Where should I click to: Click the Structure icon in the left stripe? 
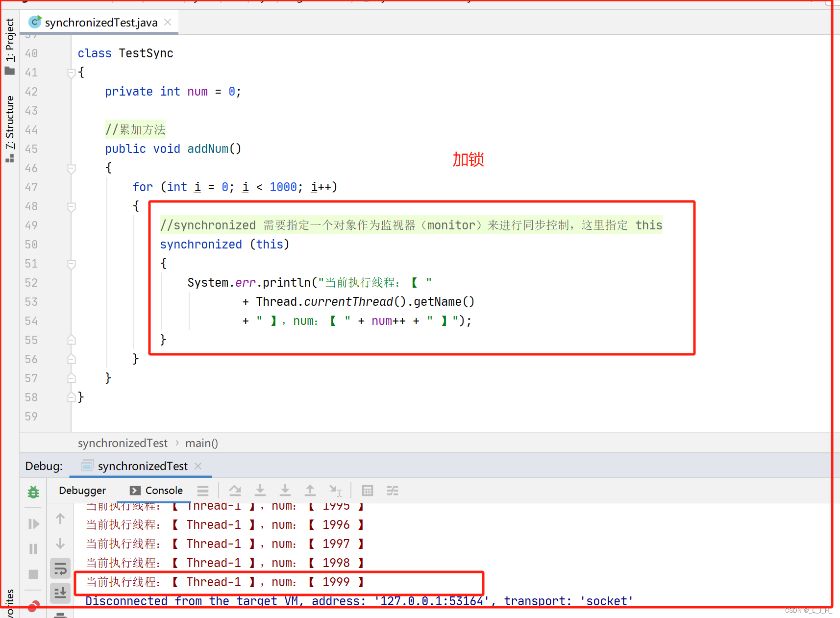tap(9, 158)
